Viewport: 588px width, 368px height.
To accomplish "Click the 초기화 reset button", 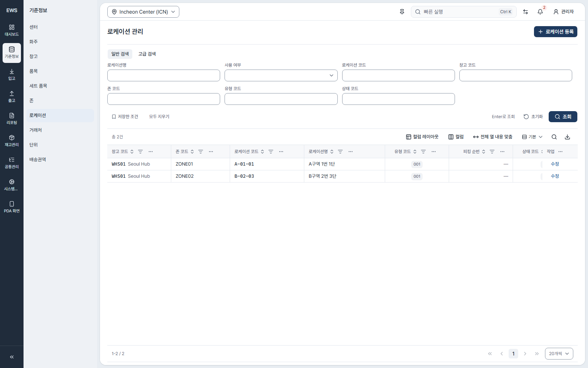I will 533,117.
